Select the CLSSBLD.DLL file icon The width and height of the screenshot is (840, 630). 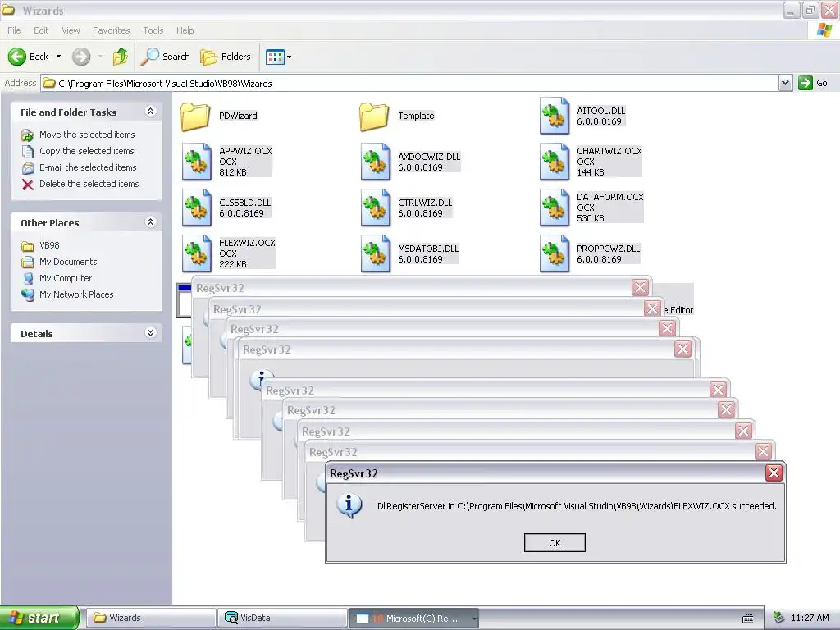pos(197,208)
